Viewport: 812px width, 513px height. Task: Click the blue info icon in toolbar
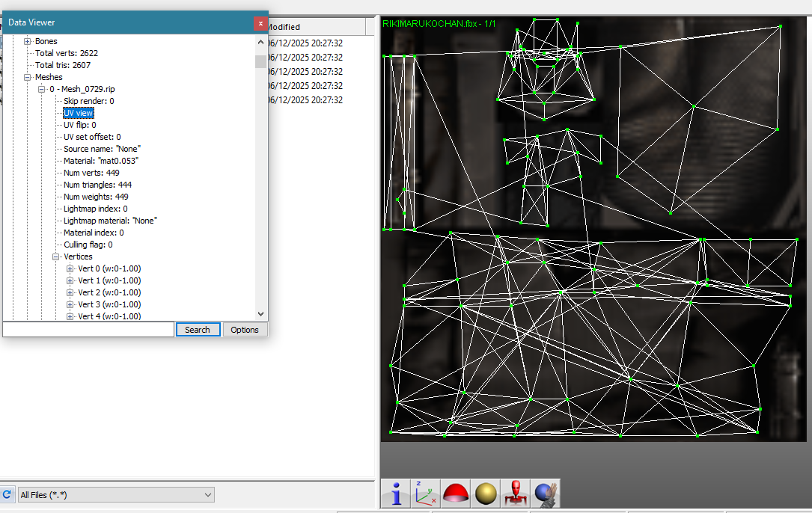click(x=395, y=493)
